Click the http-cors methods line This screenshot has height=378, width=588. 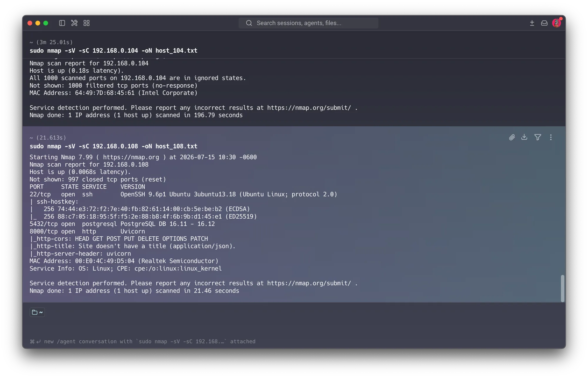point(119,239)
